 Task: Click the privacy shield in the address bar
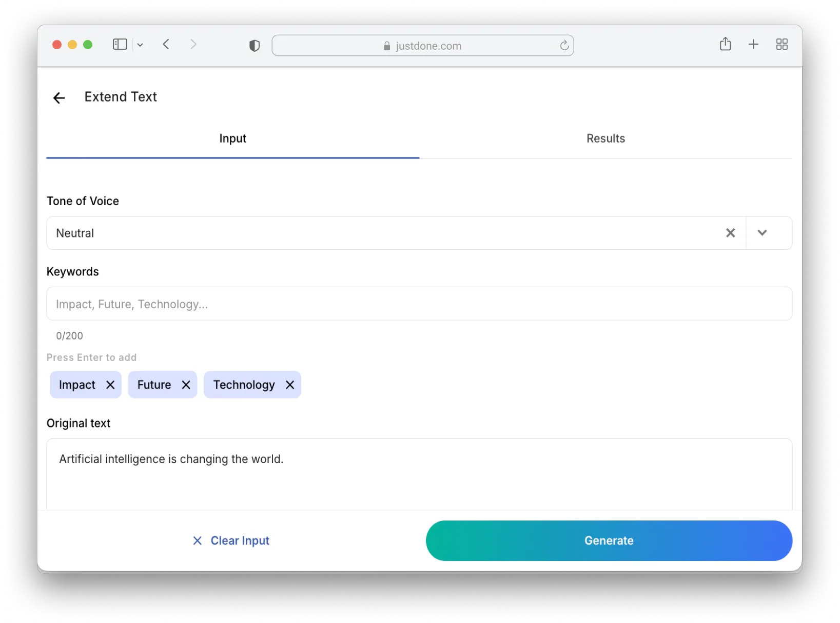click(254, 45)
